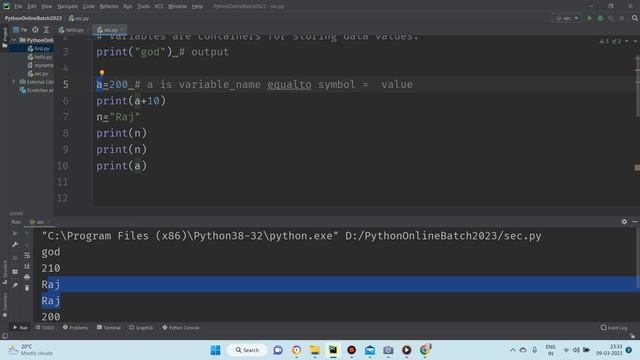Click print icon in Run console
Screen dimensions: 640x360
(x=27, y=277)
